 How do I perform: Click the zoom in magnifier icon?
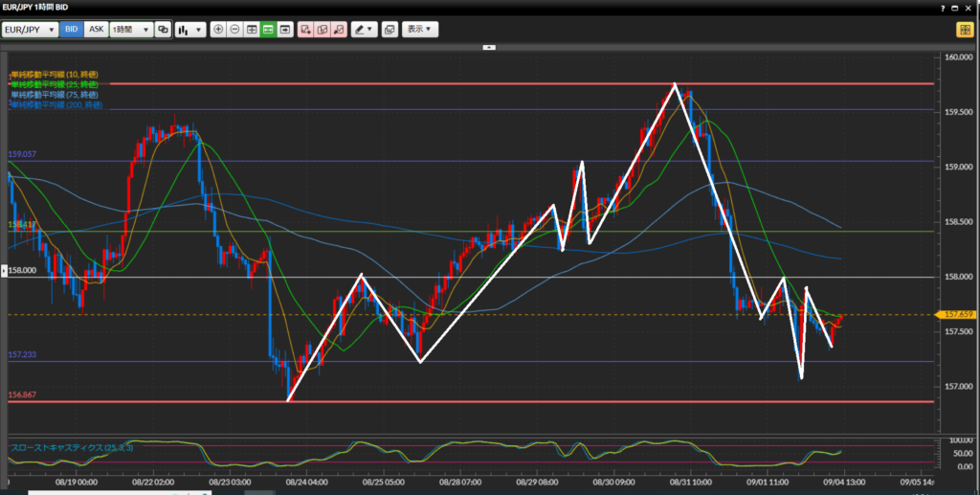219,30
